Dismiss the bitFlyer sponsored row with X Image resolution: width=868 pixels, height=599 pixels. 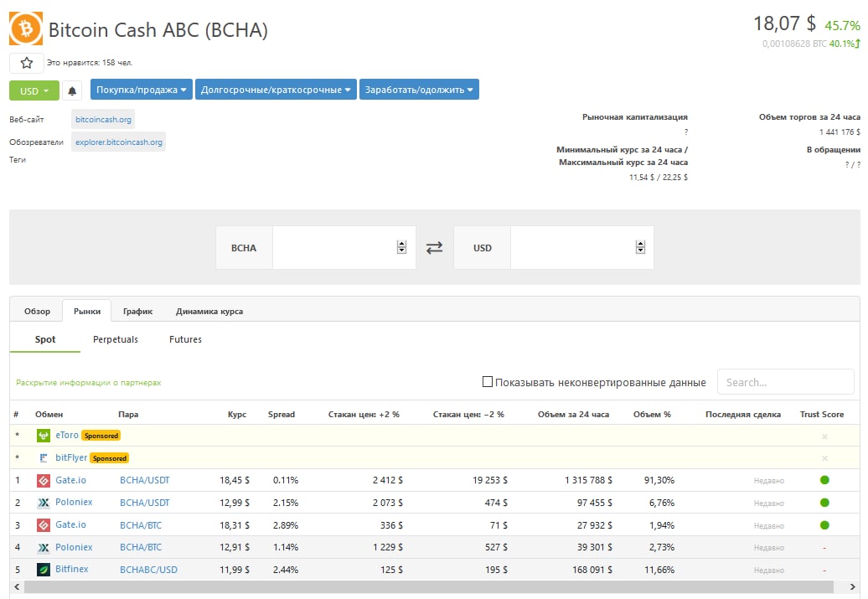click(824, 458)
